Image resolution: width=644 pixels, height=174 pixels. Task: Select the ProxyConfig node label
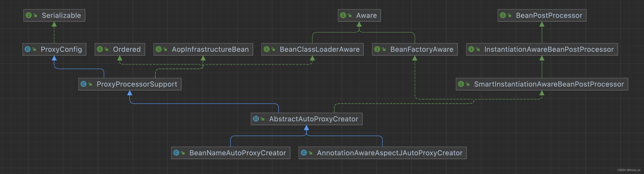point(61,49)
